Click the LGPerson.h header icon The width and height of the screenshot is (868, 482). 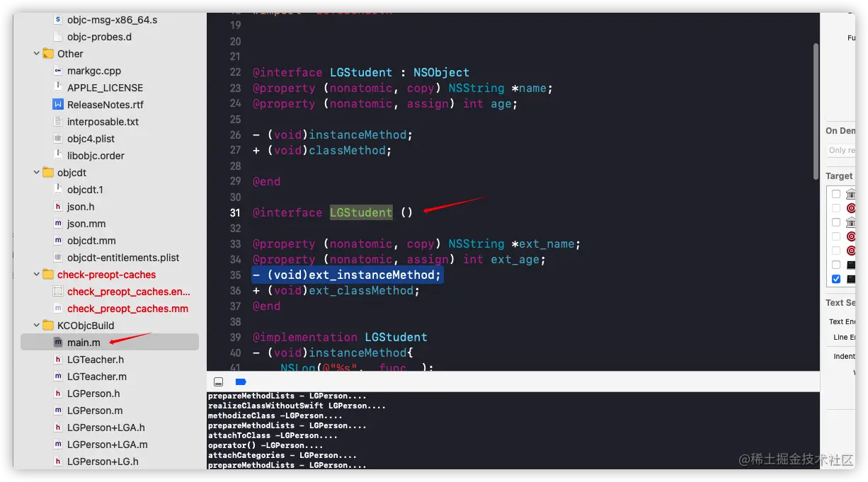point(58,394)
